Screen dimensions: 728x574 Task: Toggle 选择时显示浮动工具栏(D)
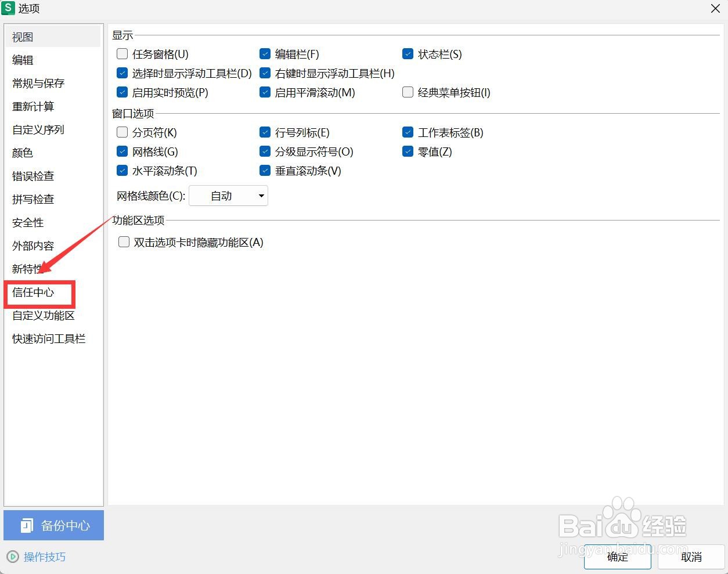tap(122, 73)
